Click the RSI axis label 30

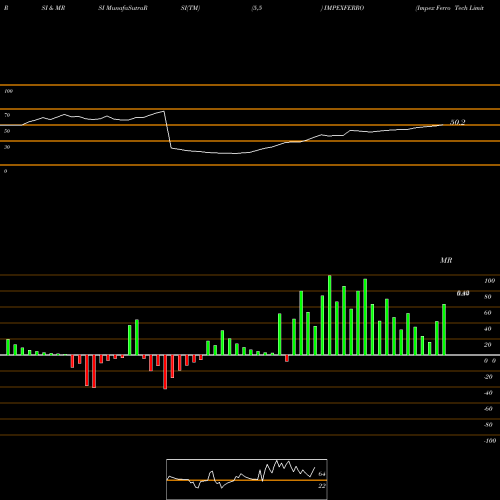coord(7,147)
